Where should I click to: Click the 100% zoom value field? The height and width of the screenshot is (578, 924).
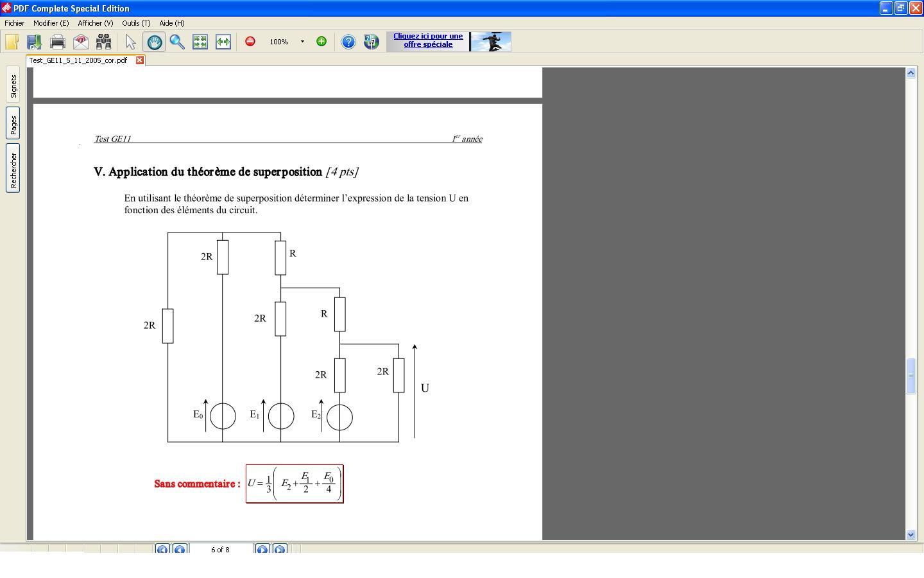(x=279, y=42)
